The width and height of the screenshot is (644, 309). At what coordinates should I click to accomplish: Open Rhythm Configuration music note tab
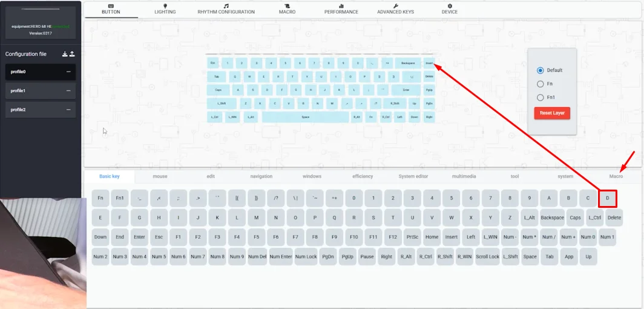[226, 9]
